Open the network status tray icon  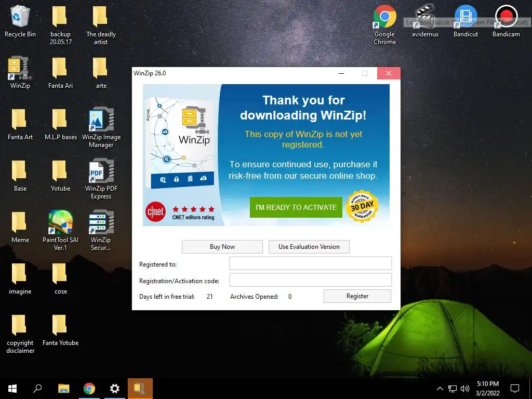tap(453, 389)
